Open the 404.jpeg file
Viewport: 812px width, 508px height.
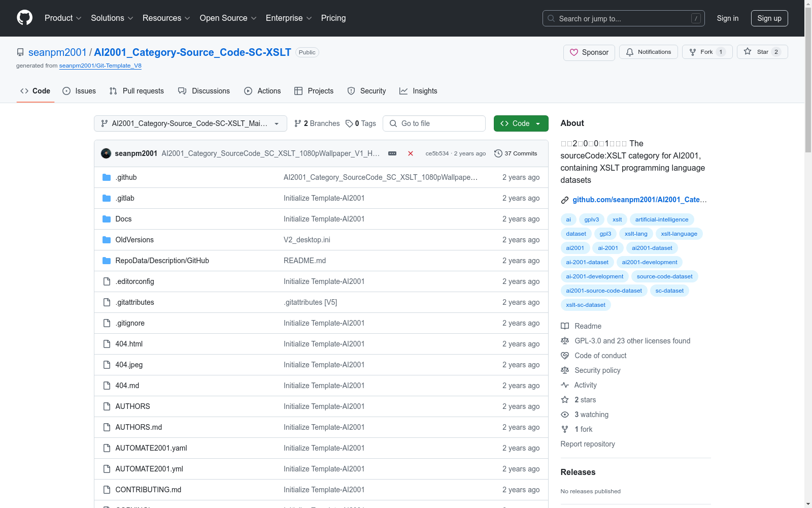pos(129,365)
